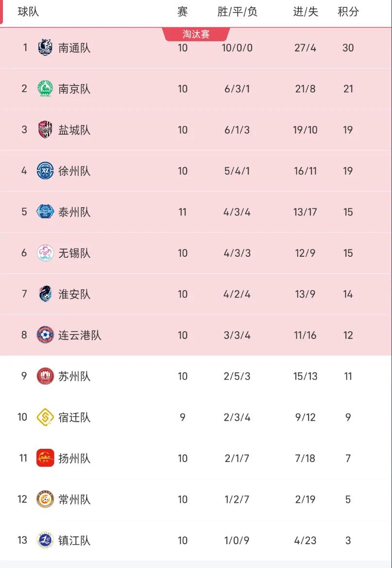Select the 淘汰赛 tab label

[x=196, y=34]
